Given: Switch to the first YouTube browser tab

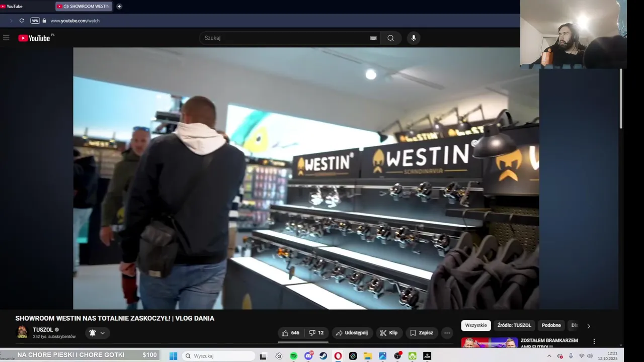Looking at the screenshot, I should coord(25,7).
